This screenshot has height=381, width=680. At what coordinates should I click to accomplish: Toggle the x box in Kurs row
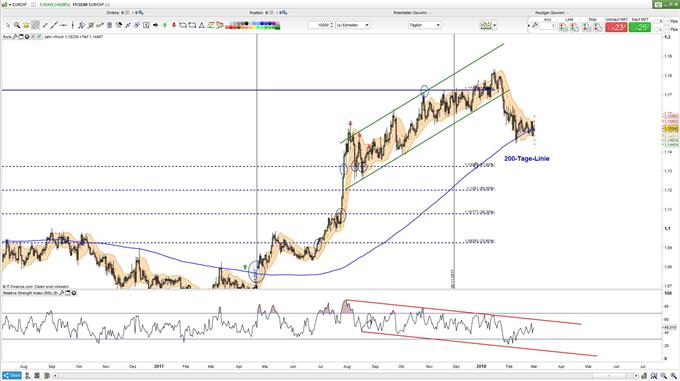pos(33,37)
